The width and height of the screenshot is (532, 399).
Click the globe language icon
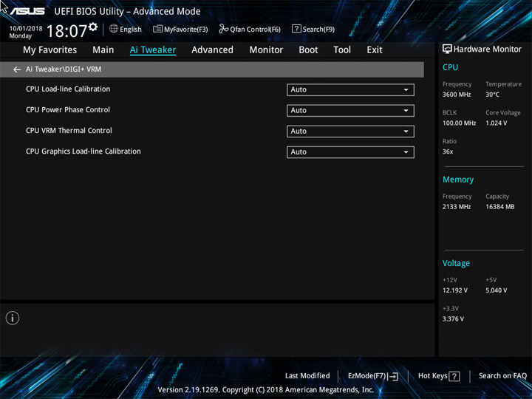pos(114,29)
